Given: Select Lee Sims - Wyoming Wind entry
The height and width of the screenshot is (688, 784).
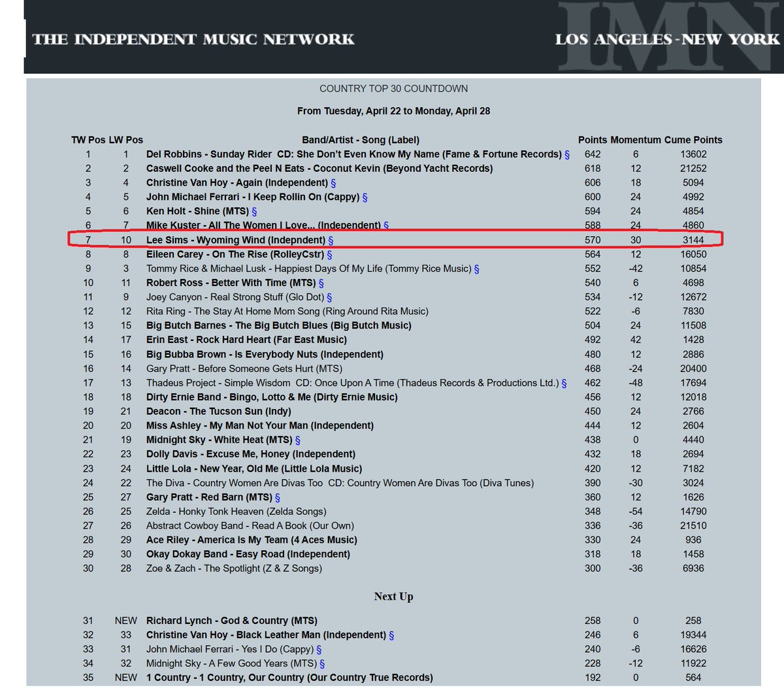Looking at the screenshot, I should click(x=236, y=240).
